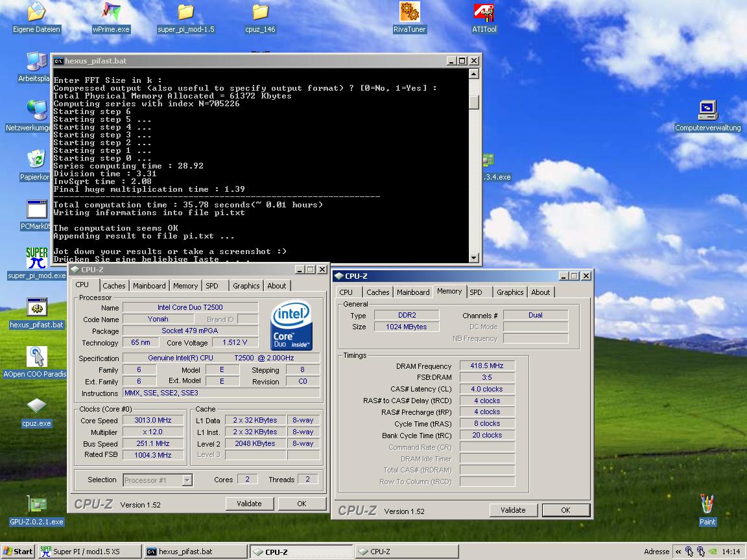Launch super_pi_mod.exe desktop icon
The image size is (747, 560).
(36, 258)
